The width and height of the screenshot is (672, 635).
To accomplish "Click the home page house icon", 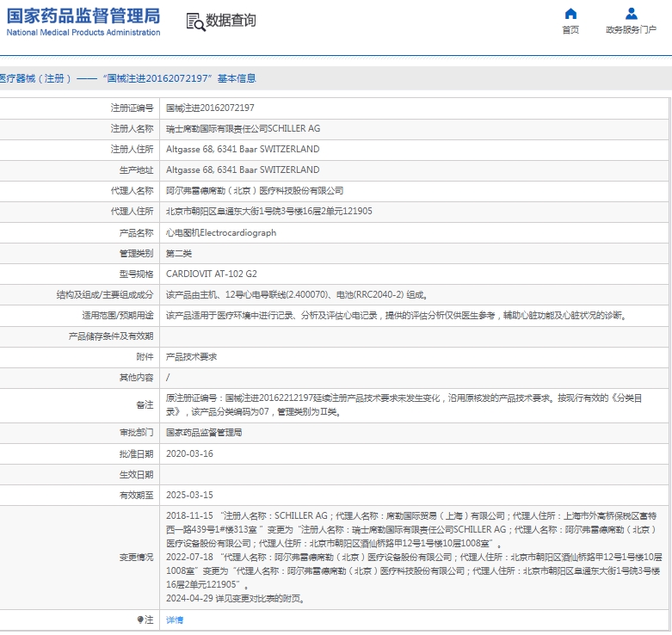I will [570, 14].
